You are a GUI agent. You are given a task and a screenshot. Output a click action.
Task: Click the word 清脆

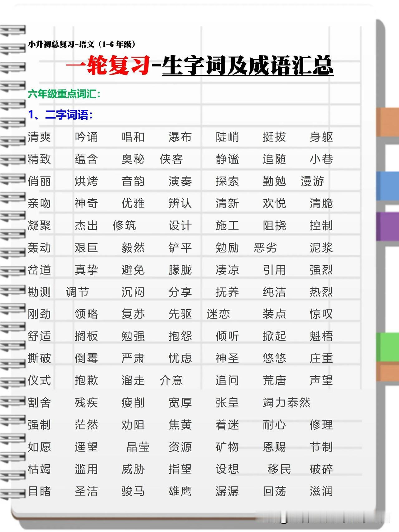point(321,203)
